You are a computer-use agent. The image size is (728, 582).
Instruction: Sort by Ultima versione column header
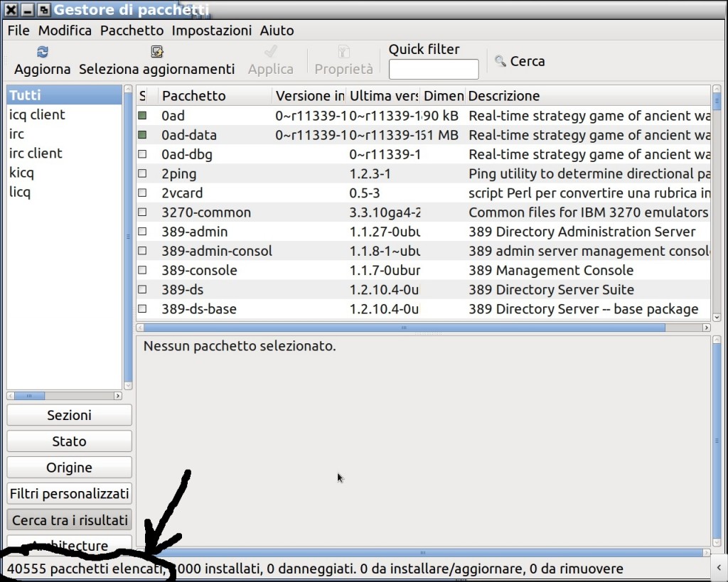(x=383, y=96)
